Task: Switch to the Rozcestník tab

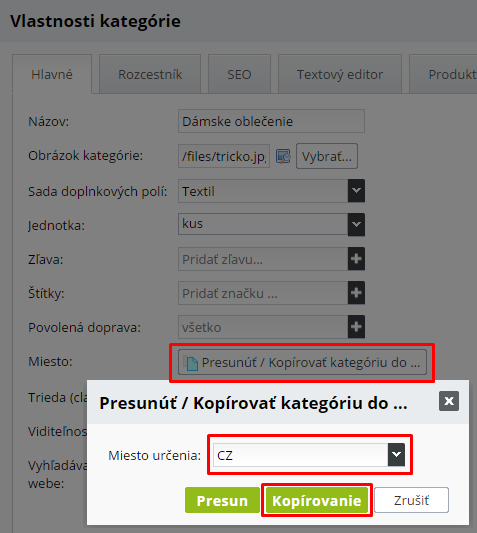Action: tap(150, 74)
